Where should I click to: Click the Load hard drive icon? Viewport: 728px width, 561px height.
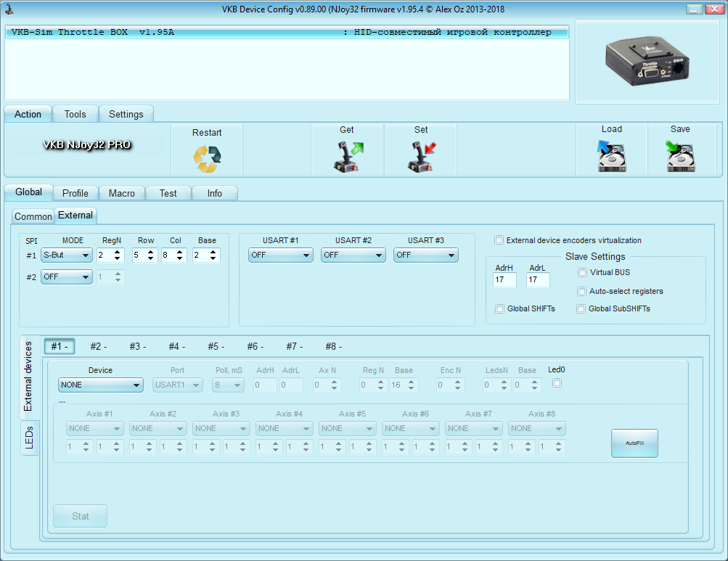[x=611, y=157]
